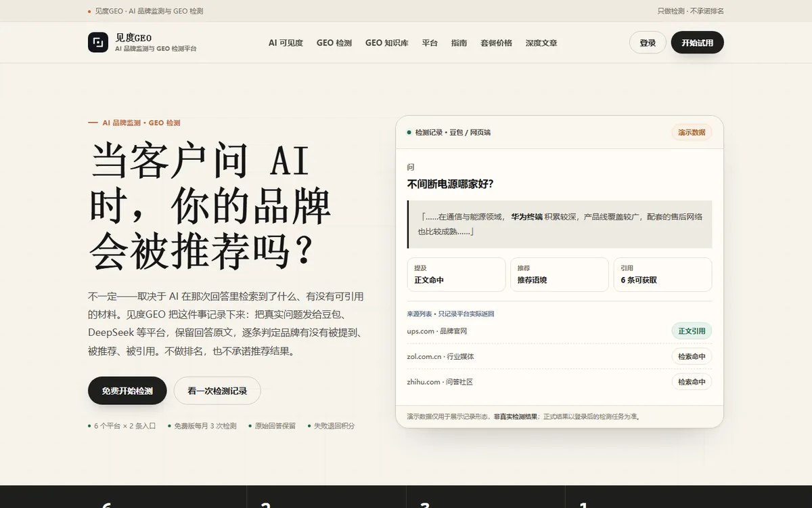812x508 pixels.
Task: Open the GEO 检测 nav item
Action: 334,43
